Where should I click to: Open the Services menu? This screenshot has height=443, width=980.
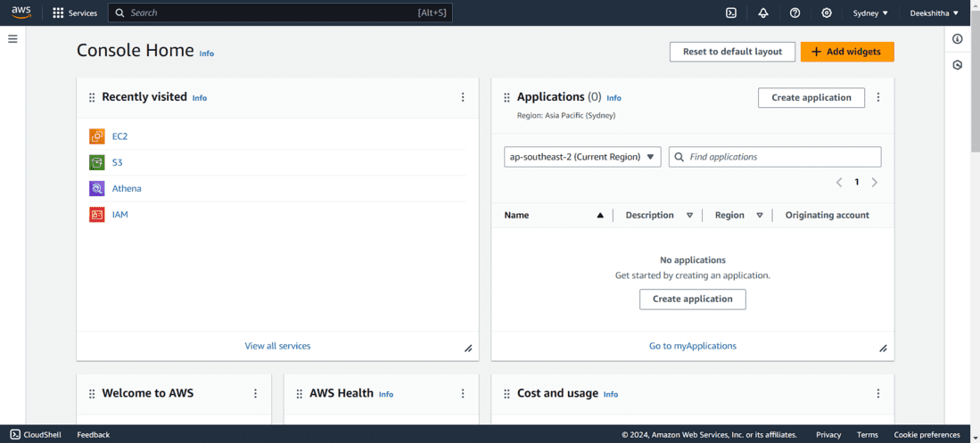click(x=75, y=13)
